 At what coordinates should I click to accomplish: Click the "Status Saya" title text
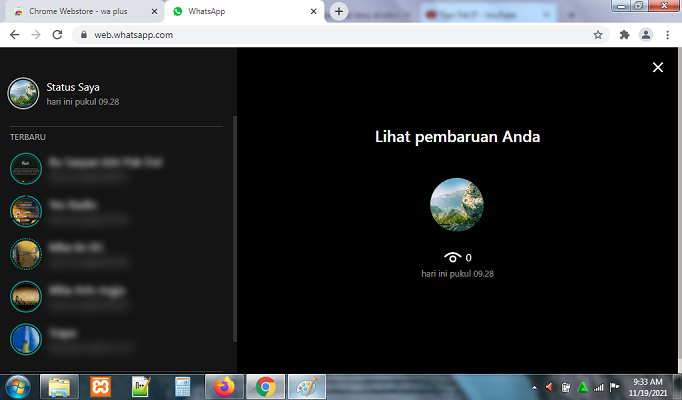coord(73,87)
